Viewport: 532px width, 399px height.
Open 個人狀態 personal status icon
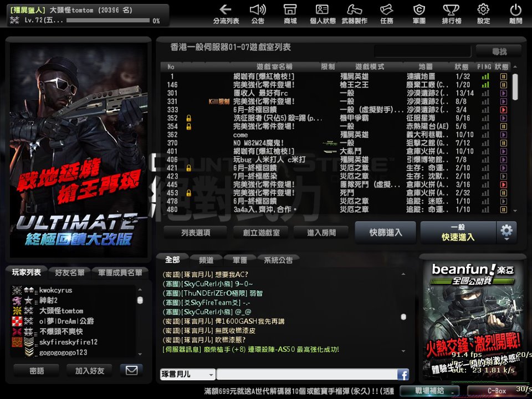[x=323, y=14]
